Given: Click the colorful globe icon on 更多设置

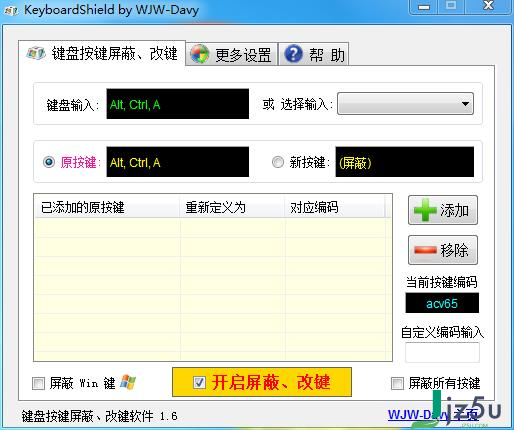Looking at the screenshot, I should point(199,54).
